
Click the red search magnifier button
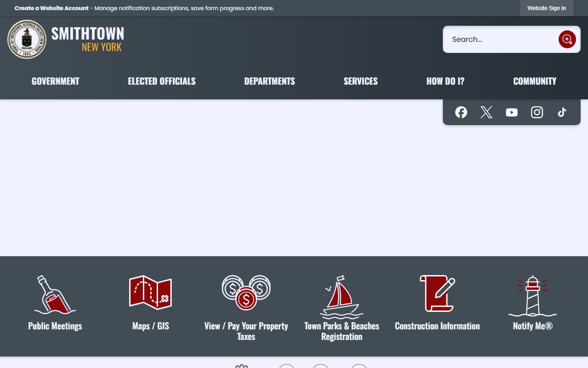click(x=567, y=40)
